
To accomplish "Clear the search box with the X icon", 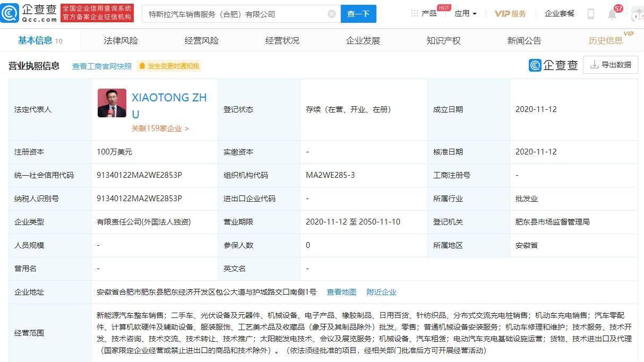I will [x=332, y=14].
